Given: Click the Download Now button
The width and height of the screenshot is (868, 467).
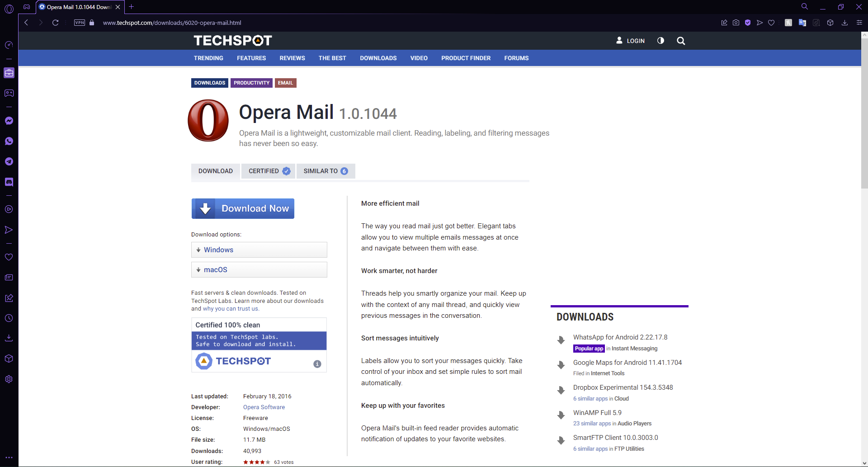Looking at the screenshot, I should click(x=243, y=209).
